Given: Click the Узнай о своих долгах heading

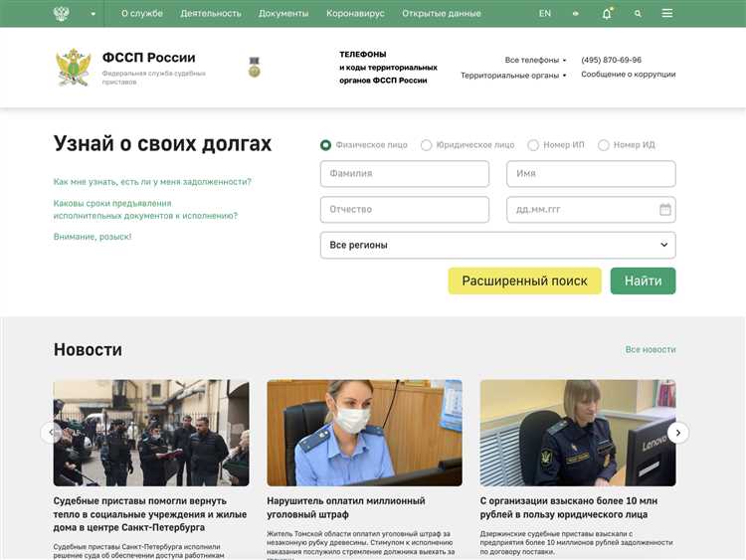Looking at the screenshot, I should coord(163,143).
